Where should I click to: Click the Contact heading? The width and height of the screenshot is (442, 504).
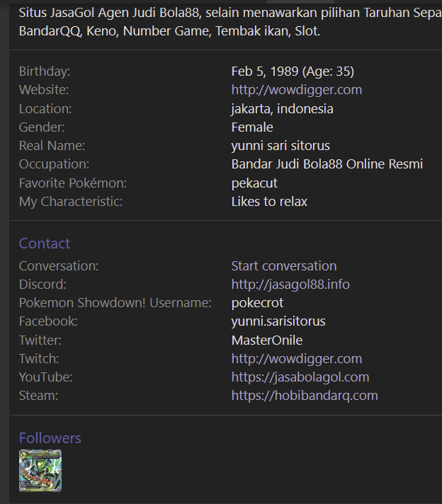(45, 244)
